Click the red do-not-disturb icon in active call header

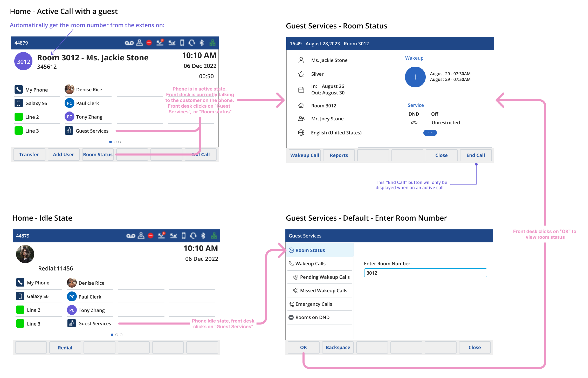[x=149, y=43]
